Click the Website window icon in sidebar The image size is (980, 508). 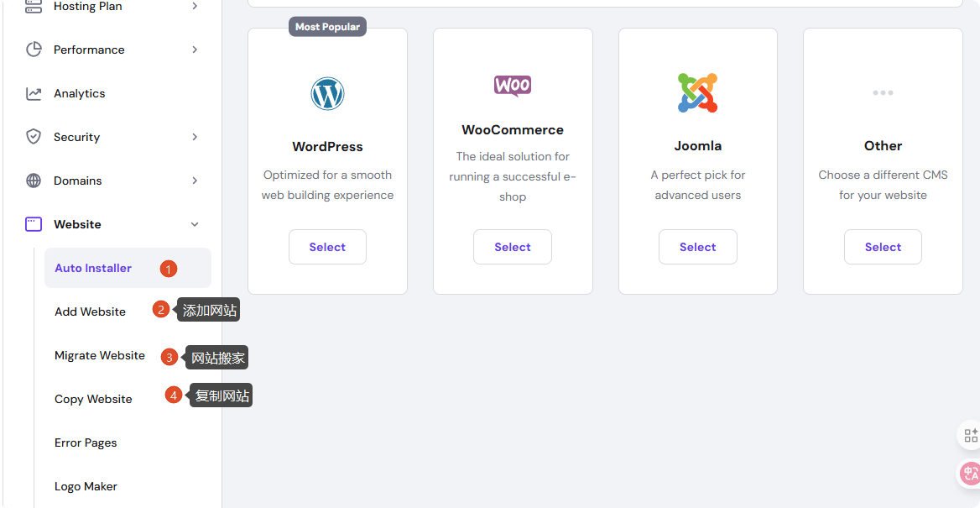34,224
